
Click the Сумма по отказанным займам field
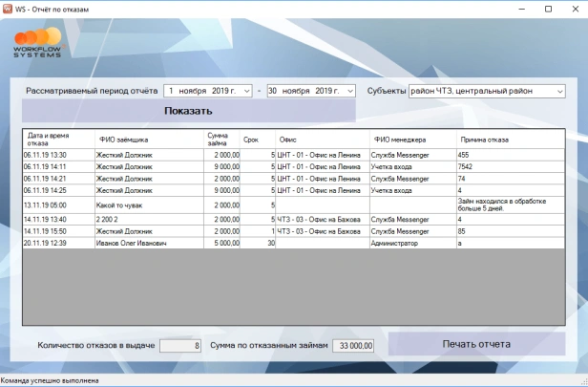(353, 346)
